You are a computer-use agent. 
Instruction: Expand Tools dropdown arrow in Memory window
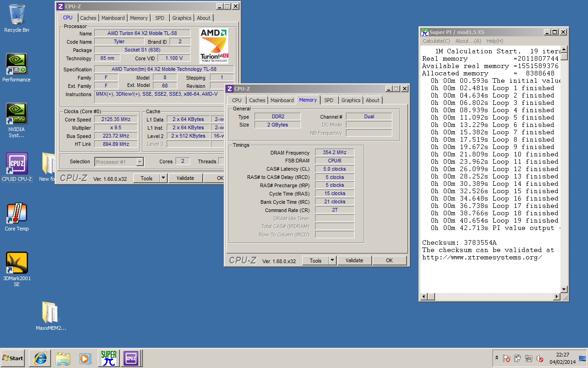tap(332, 260)
